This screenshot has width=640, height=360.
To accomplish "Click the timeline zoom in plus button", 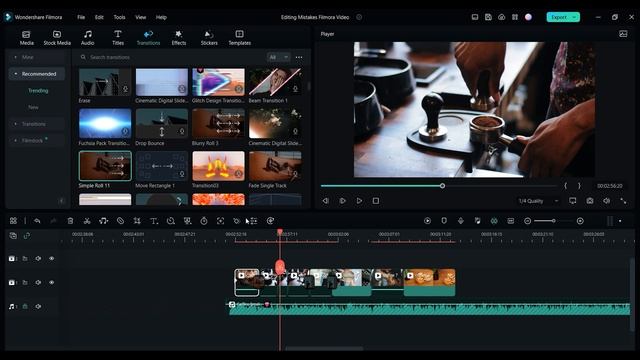I will (x=580, y=221).
